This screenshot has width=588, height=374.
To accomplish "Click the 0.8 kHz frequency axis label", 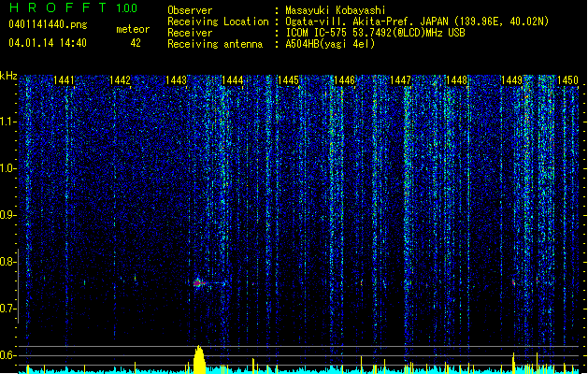I will [x=8, y=262].
